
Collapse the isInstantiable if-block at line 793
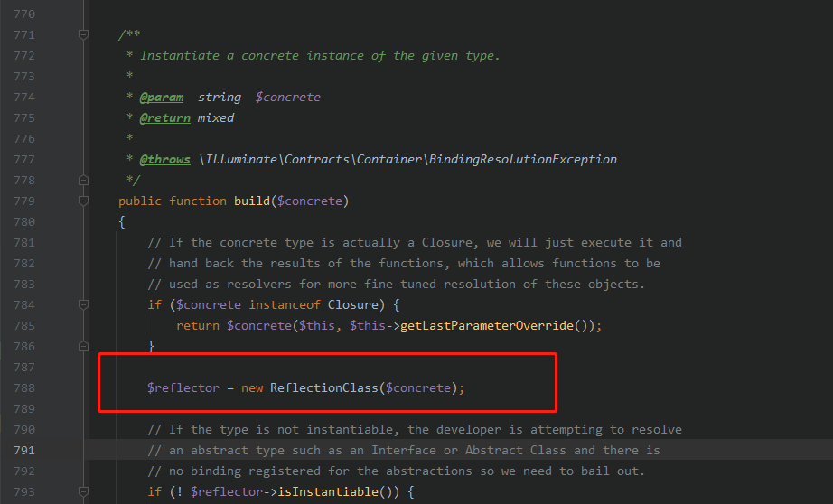pyautogui.click(x=83, y=491)
